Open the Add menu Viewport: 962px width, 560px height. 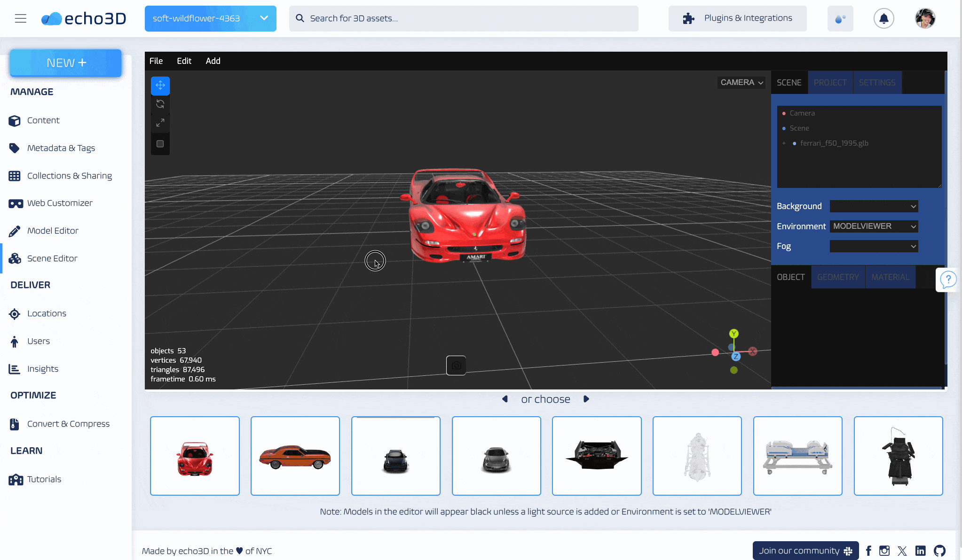[213, 61]
